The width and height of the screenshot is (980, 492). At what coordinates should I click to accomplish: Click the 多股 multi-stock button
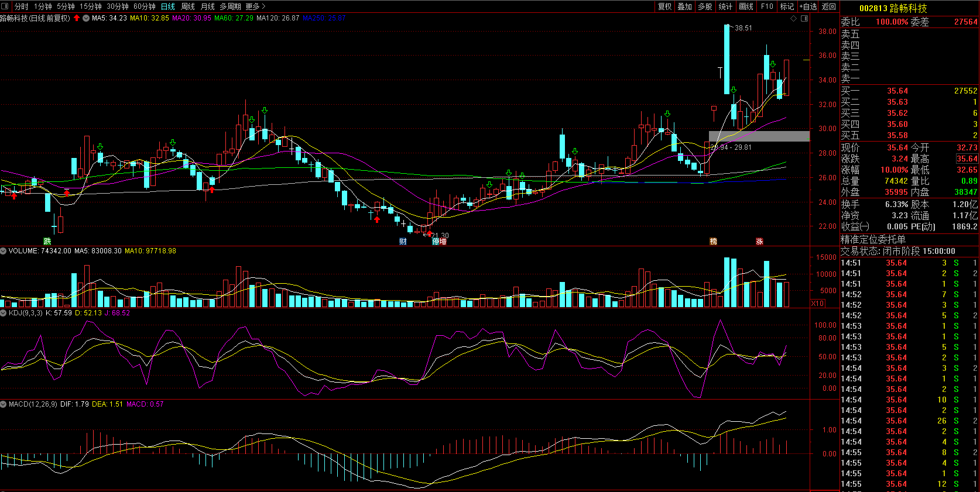pos(705,6)
